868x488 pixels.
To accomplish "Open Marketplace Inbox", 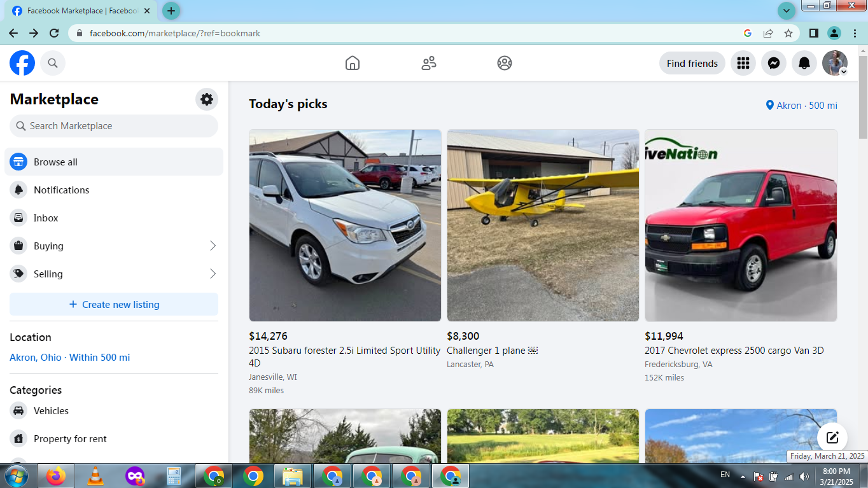I will point(114,218).
